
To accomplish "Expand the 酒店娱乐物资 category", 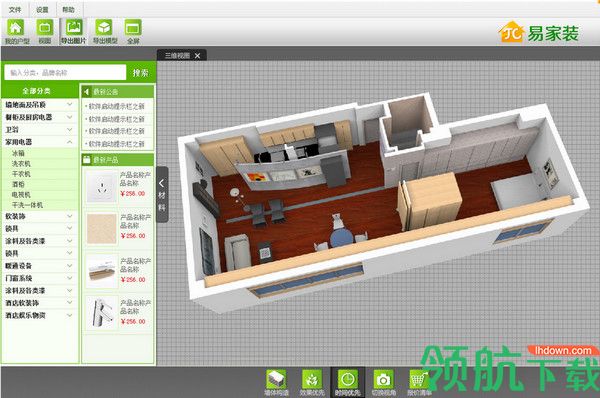I will tap(40, 315).
